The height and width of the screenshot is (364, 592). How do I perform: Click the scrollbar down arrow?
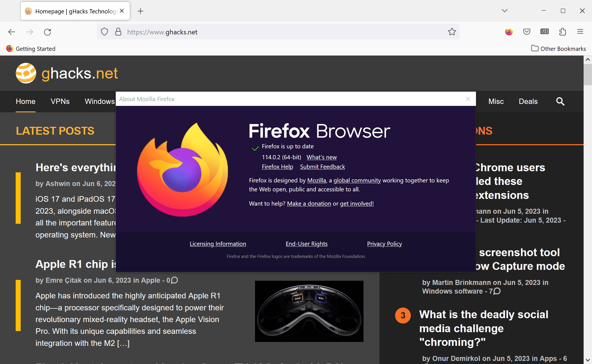588,360
